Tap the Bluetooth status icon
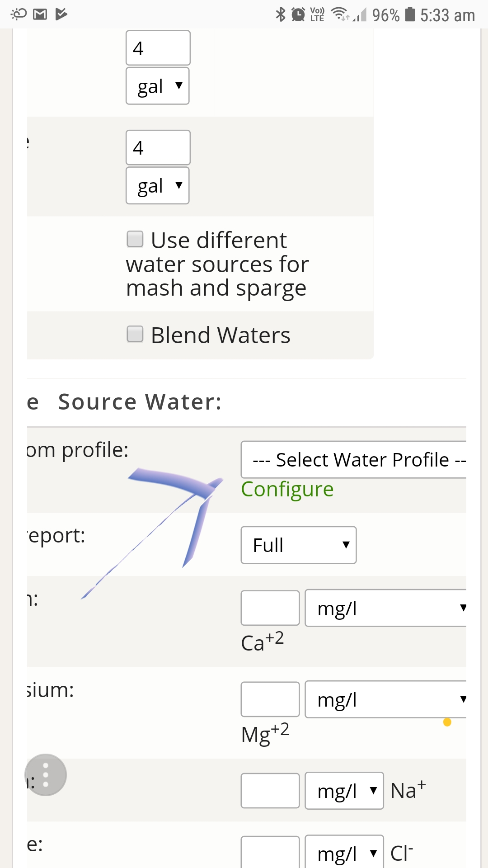This screenshot has height=868, width=488. [x=281, y=14]
